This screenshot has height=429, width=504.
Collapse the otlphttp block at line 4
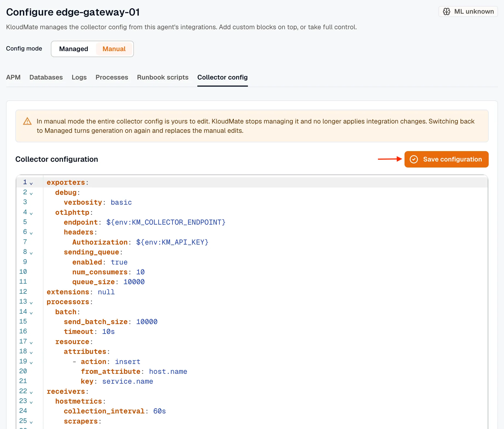coord(31,213)
